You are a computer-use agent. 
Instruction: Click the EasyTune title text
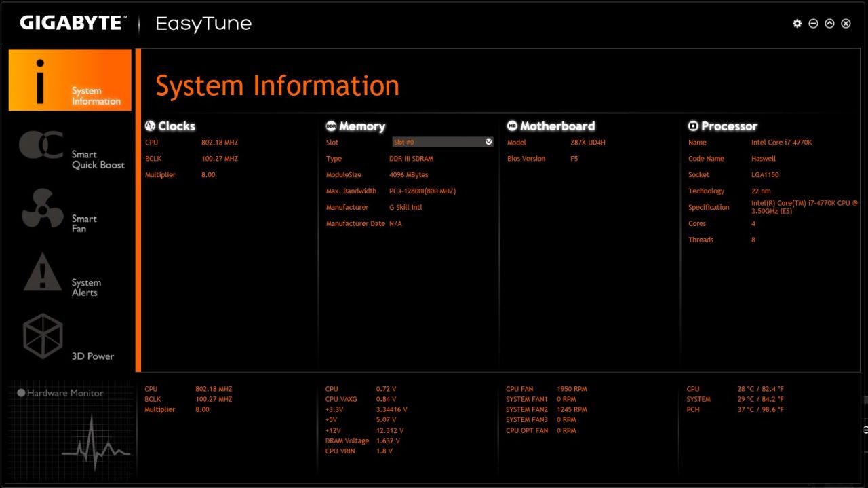tap(203, 24)
